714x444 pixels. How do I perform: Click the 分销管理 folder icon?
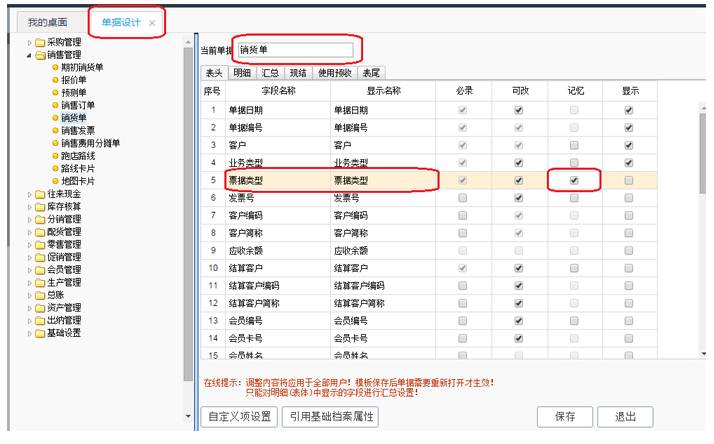(x=40, y=220)
